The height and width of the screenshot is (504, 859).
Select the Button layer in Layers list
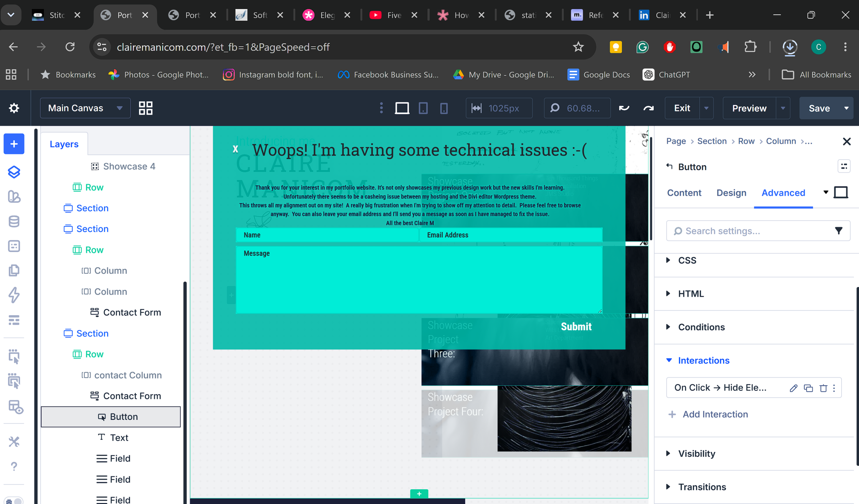111,417
